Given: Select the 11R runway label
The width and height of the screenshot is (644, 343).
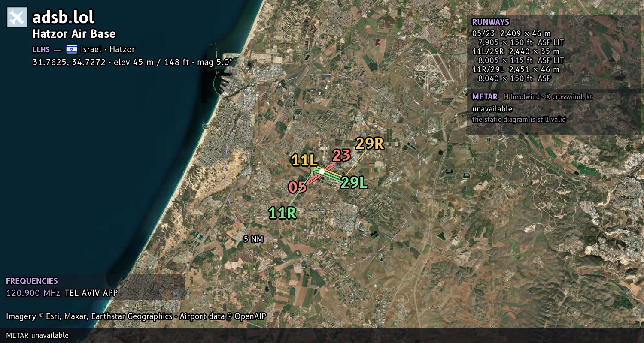Looking at the screenshot, I should (283, 213).
